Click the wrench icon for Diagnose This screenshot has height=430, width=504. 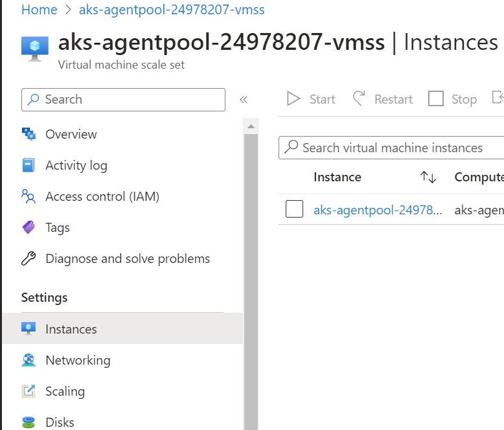pyautogui.click(x=29, y=258)
